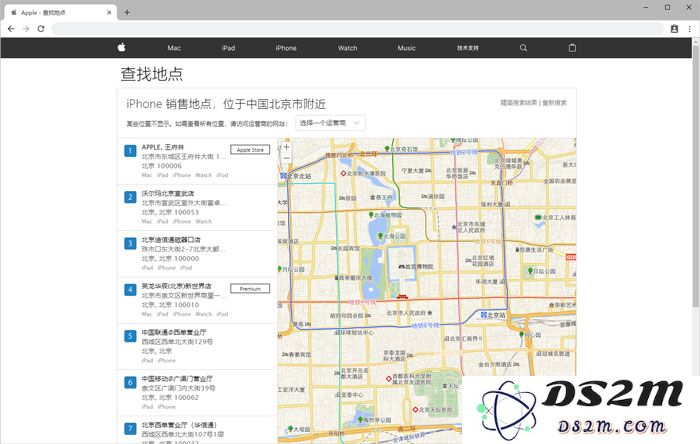Click the browser address bar
This screenshot has width=700, height=444.
(357, 29)
